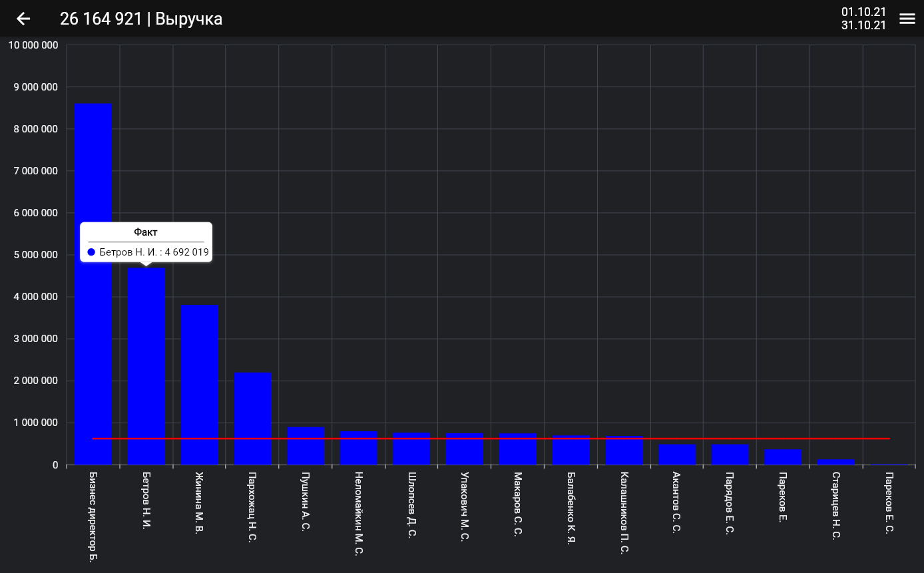The height and width of the screenshot is (573, 924).
Task: Click axis label Шлопсев Д. С.
Action: 411,504
